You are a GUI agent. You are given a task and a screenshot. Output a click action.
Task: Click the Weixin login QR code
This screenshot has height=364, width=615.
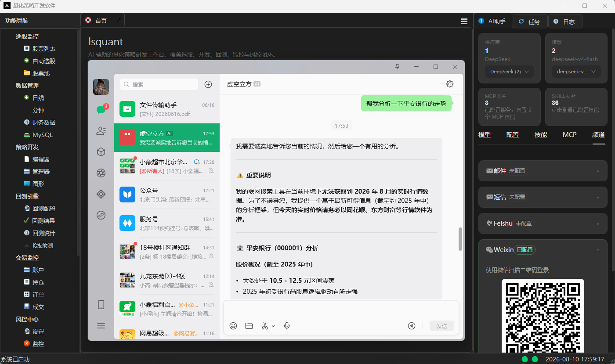coord(543,316)
